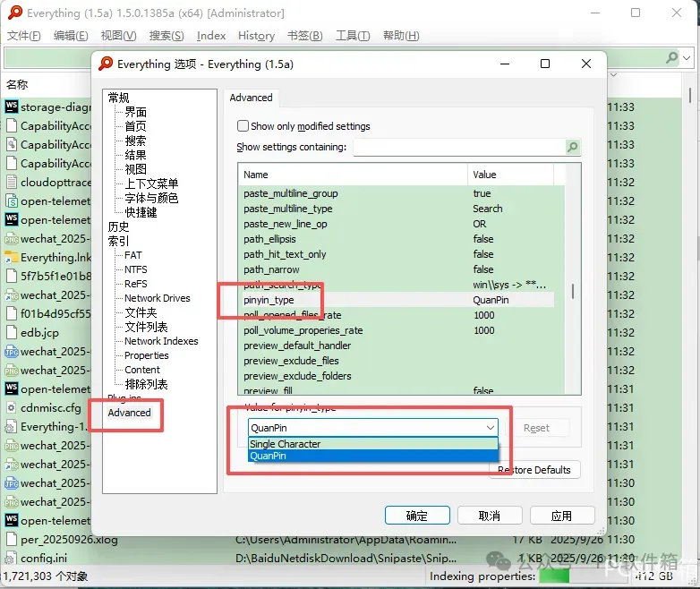The image size is (700, 589).
Task: Select 常规 in options tree
Action: pyautogui.click(x=118, y=98)
